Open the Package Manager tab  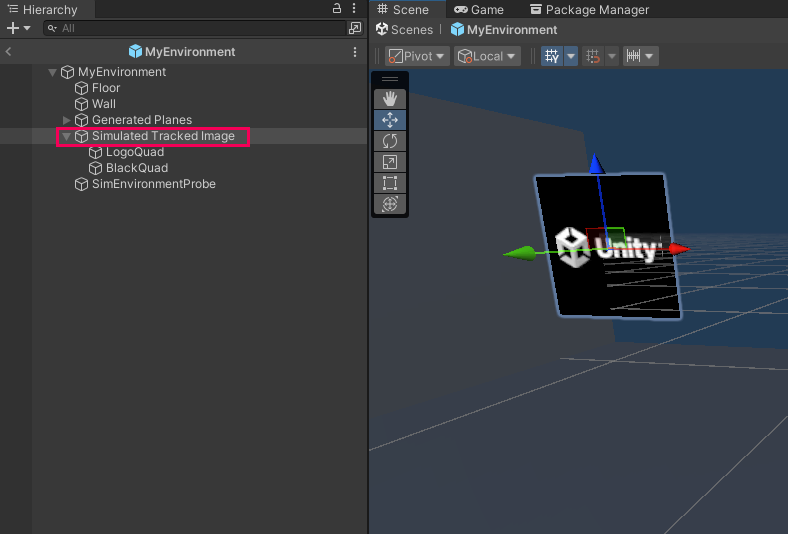[589, 9]
